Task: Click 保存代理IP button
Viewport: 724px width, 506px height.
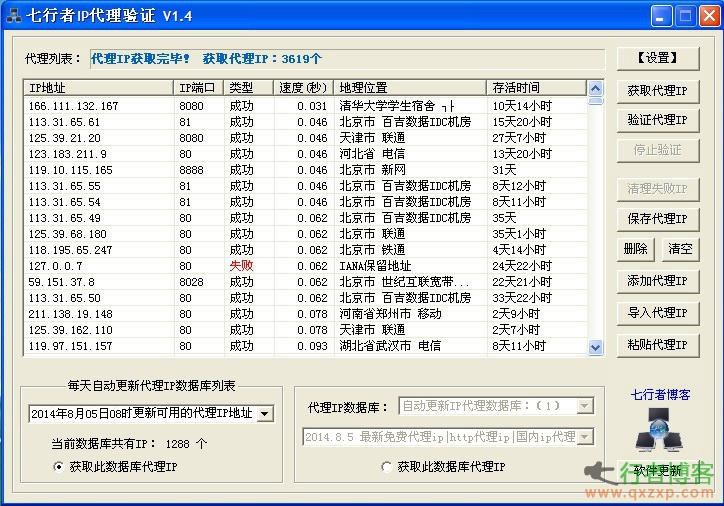Action: 658,219
